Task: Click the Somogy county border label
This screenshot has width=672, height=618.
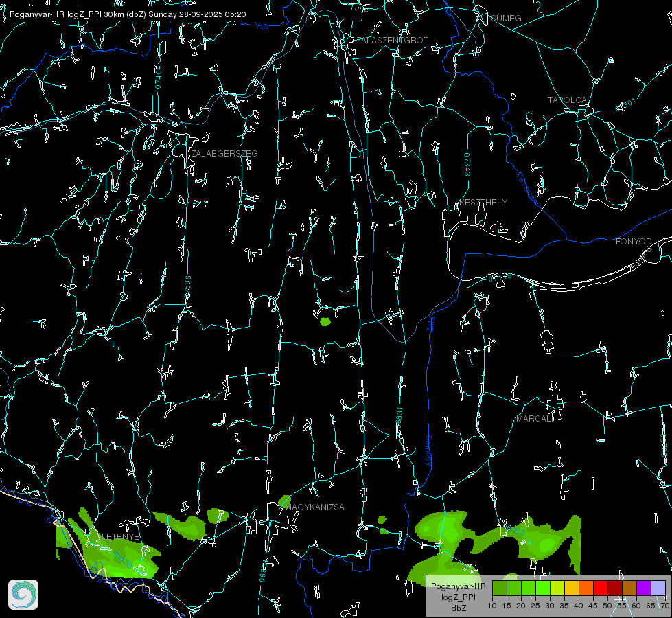Action: (x=428, y=451)
